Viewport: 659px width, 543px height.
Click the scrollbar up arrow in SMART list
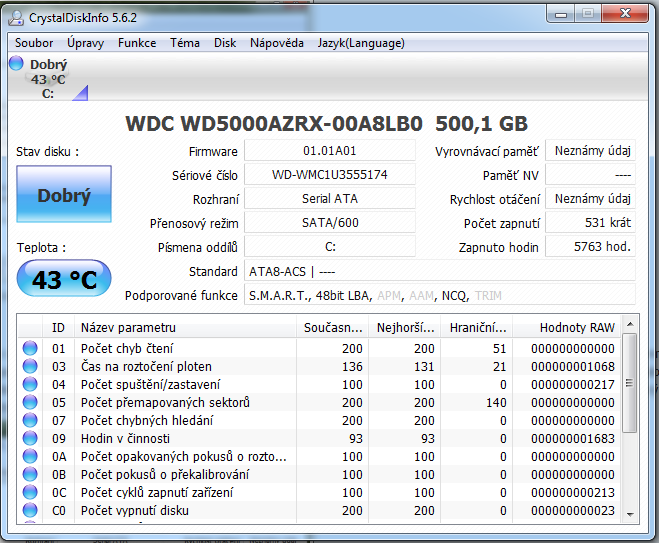click(630, 324)
